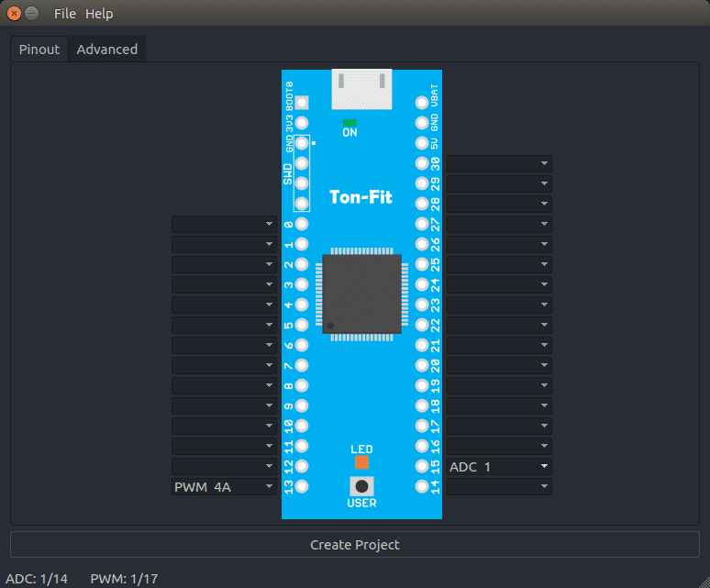Screen dimensions: 710x588
Task: Open the function dropdown for pin 5
Action: (x=224, y=325)
